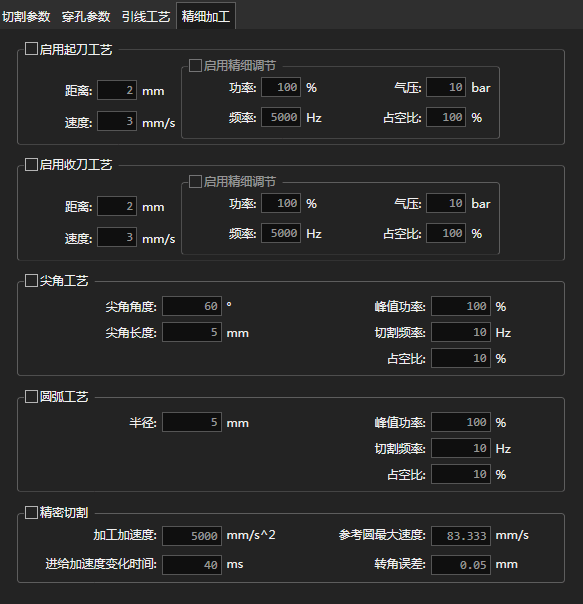Open the 穿孔参数 tab

(86, 17)
